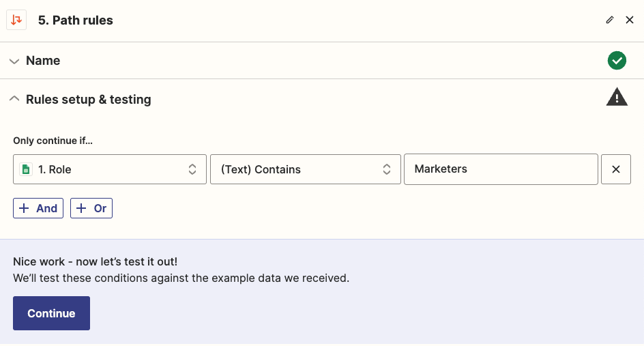644x346 pixels.
Task: Click the green checkmark beside Name
Action: coord(617,61)
